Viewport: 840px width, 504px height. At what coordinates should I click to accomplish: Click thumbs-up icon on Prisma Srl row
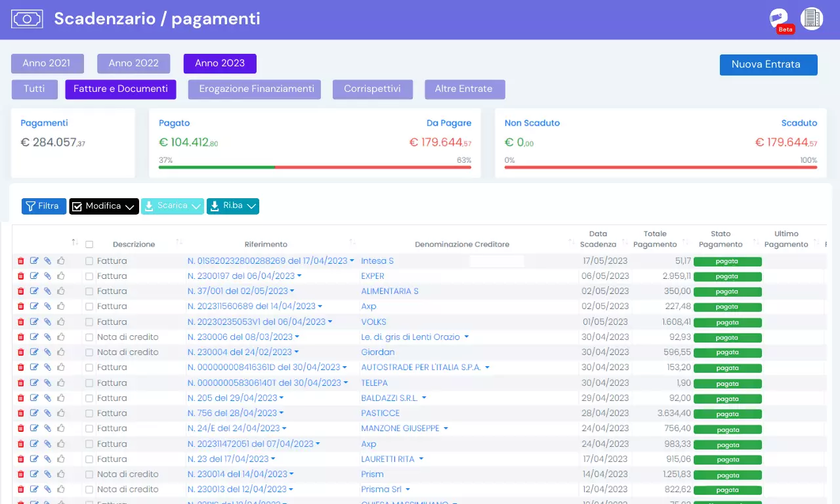pyautogui.click(x=61, y=490)
